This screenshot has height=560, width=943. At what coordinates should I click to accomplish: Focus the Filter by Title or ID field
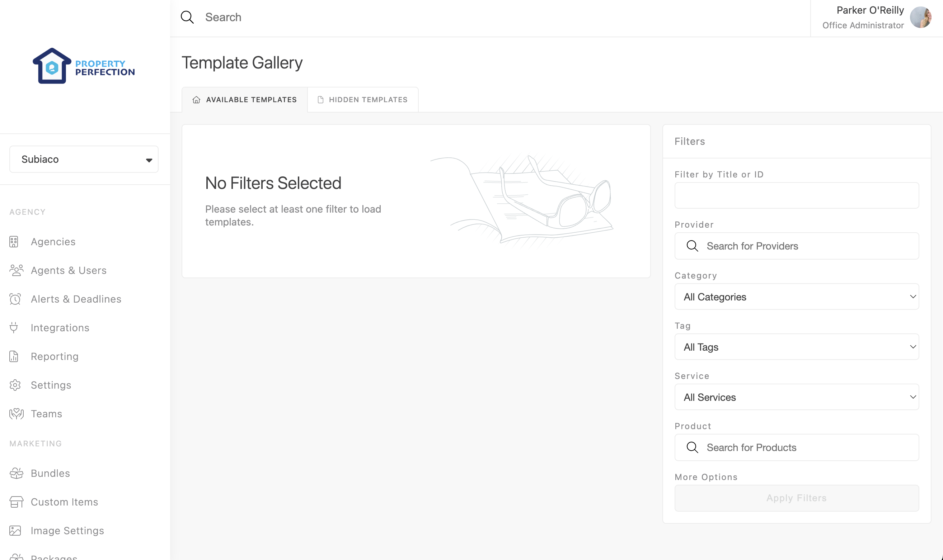tap(797, 195)
